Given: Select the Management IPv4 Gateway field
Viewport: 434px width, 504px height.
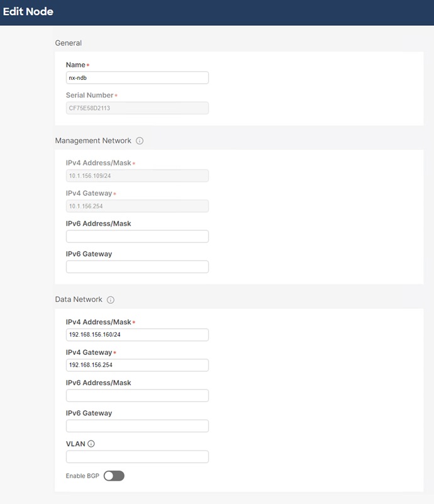Looking at the screenshot, I should pyautogui.click(x=138, y=206).
